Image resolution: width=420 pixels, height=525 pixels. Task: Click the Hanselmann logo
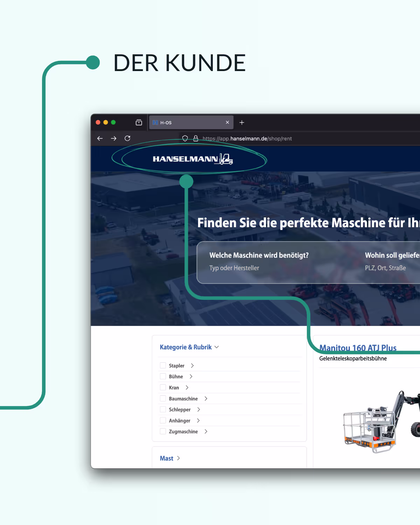coord(193,159)
